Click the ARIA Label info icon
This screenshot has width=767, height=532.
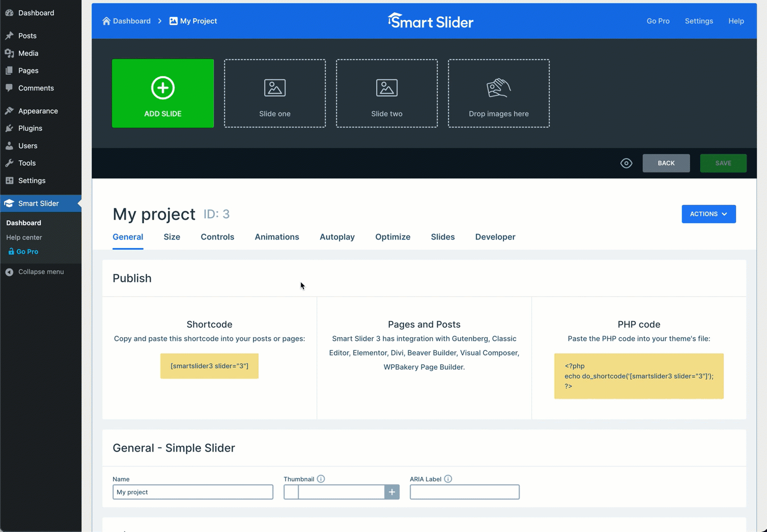448,479
